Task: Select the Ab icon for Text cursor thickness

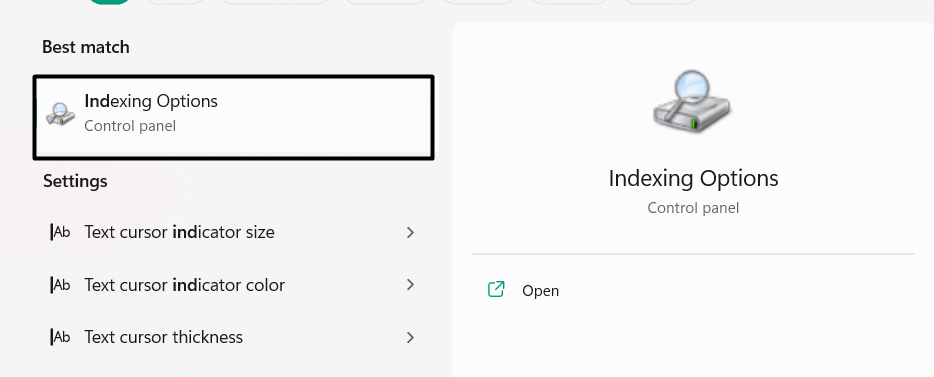Action: (x=60, y=337)
